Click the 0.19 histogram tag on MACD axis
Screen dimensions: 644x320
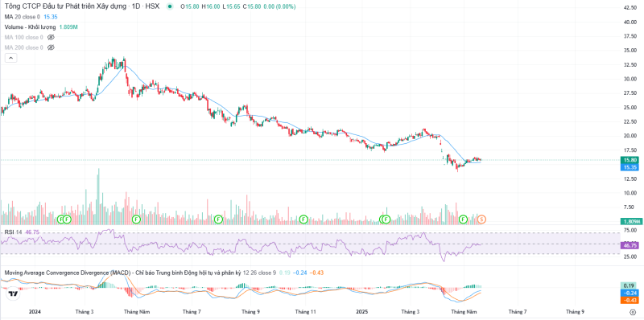click(630, 286)
